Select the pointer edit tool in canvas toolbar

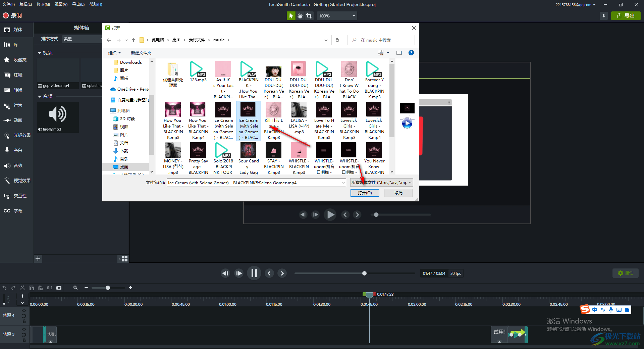(x=291, y=16)
